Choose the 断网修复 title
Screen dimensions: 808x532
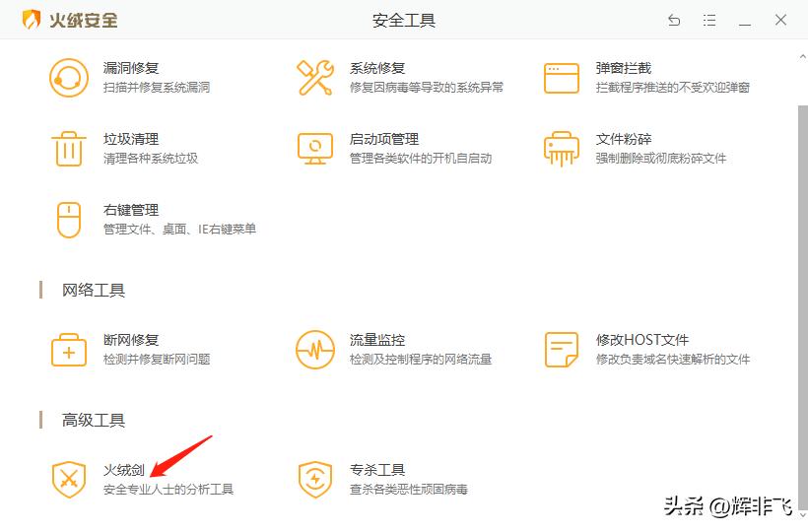pos(131,340)
